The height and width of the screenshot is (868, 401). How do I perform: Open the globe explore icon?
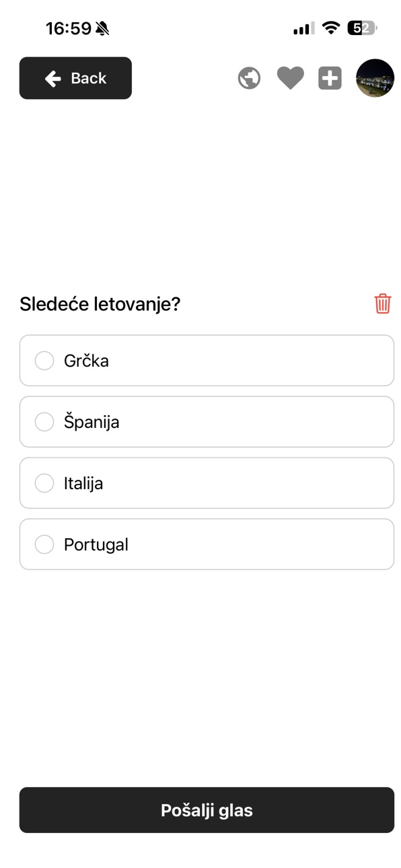coord(249,78)
